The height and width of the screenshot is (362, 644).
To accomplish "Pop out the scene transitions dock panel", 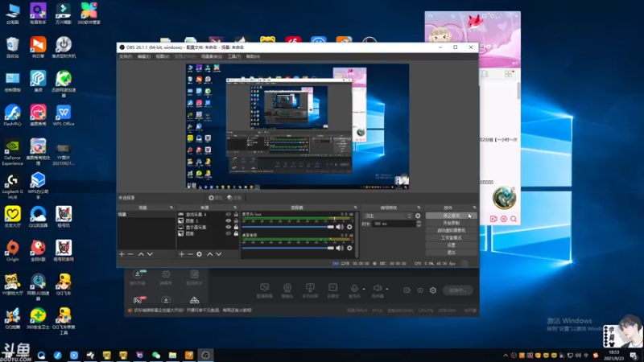I will [419, 208].
